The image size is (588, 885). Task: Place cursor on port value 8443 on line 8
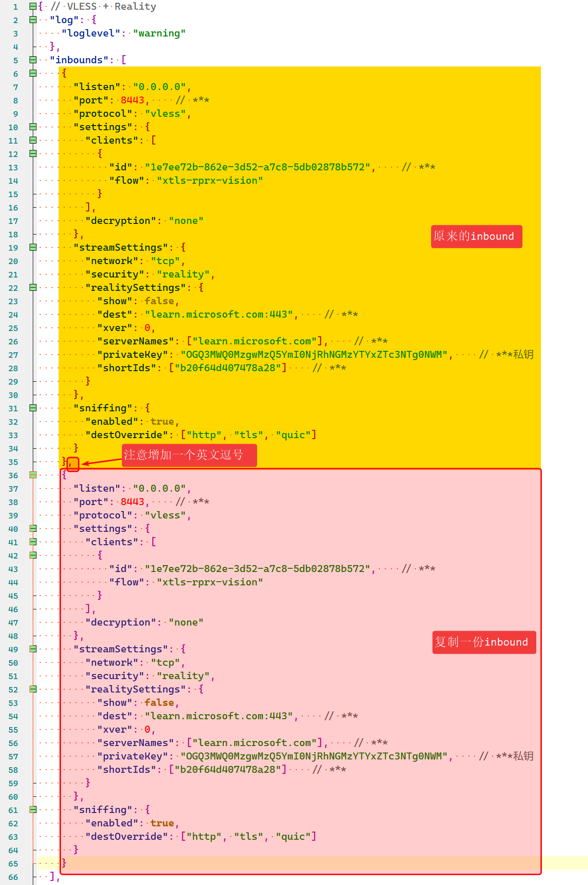point(132,100)
